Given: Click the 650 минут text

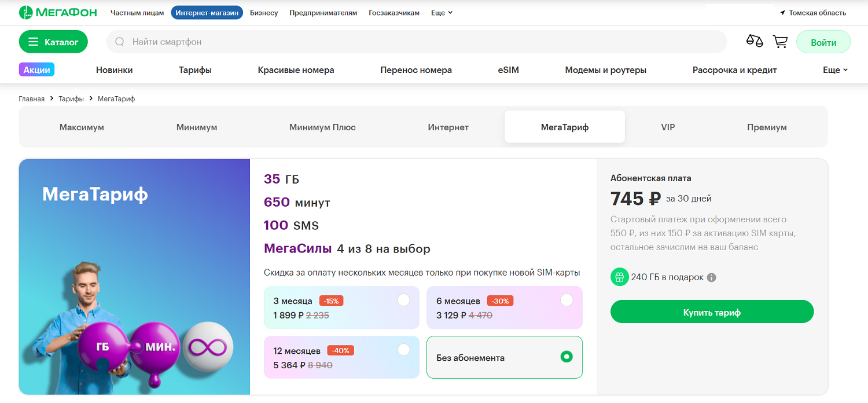Looking at the screenshot, I should 297,203.
